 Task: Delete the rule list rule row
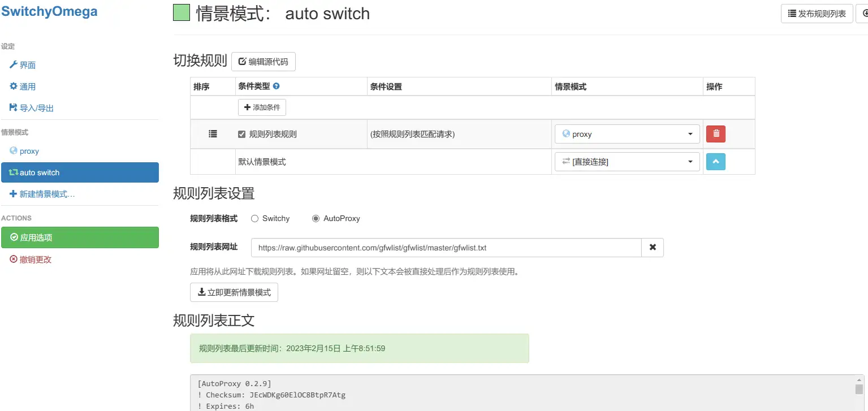tap(715, 133)
